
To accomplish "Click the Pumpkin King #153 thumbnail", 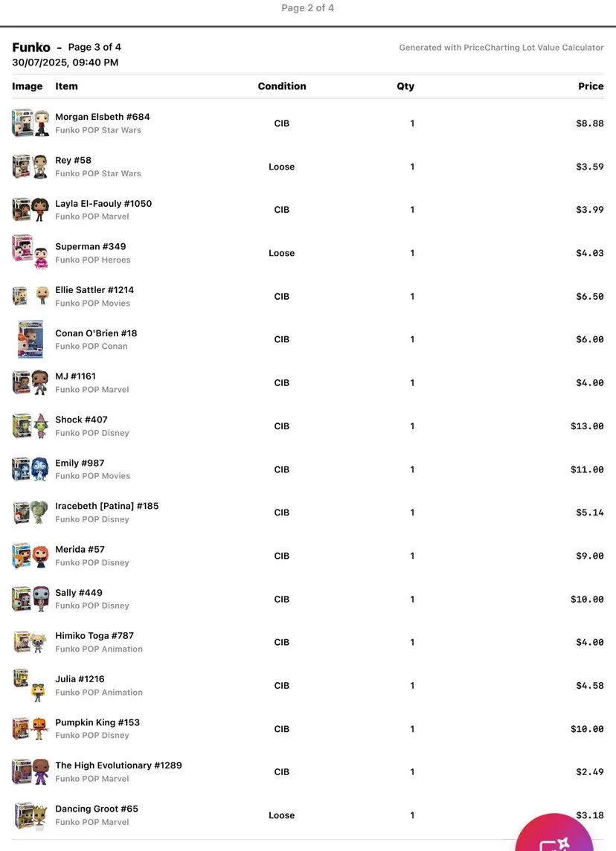I will click(31, 729).
